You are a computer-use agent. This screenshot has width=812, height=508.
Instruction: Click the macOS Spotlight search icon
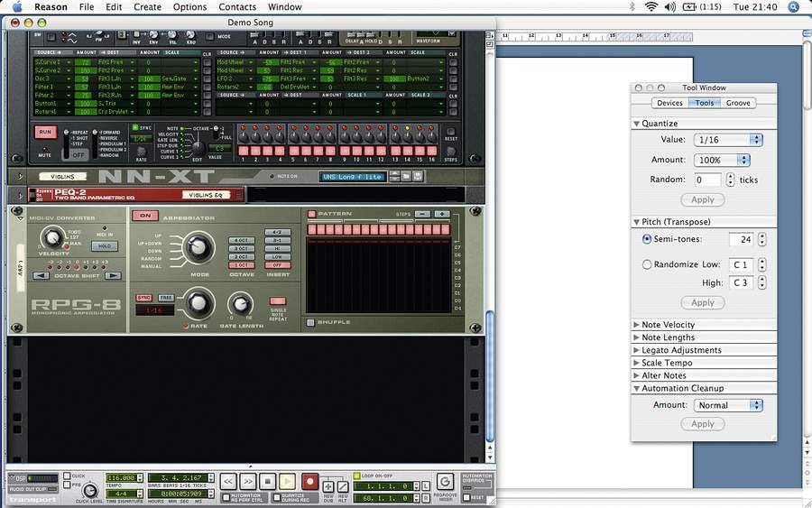point(793,6)
